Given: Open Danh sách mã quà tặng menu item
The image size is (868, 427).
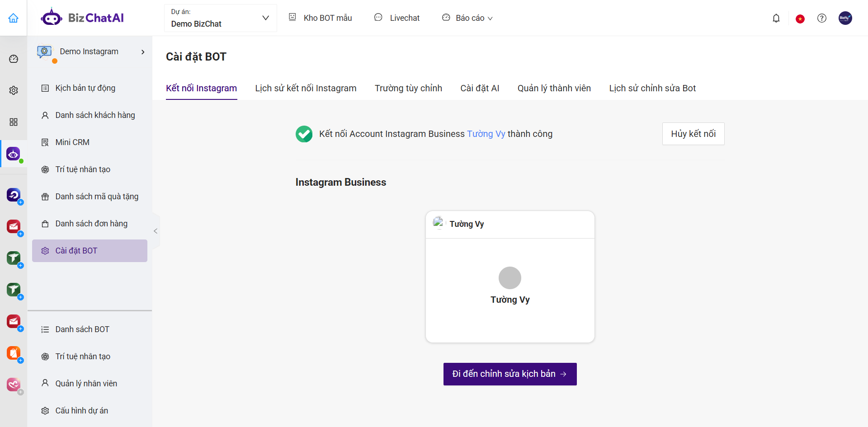Looking at the screenshot, I should 90,197.
